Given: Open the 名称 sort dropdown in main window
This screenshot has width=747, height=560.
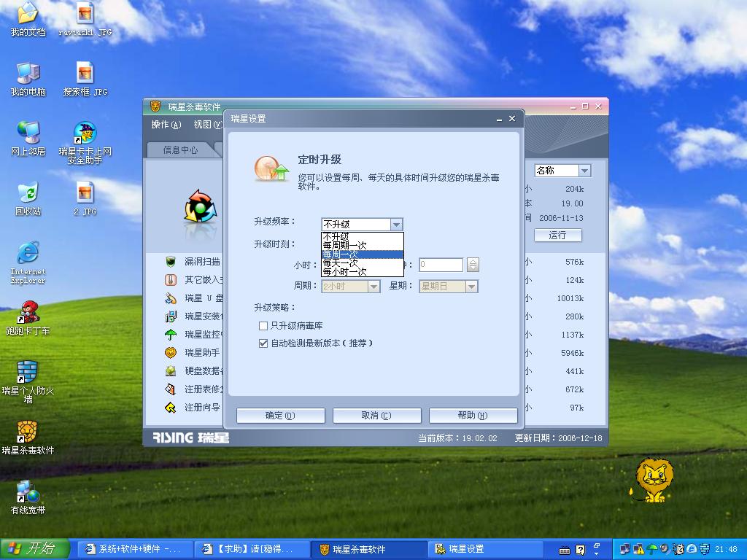Looking at the screenshot, I should (584, 171).
